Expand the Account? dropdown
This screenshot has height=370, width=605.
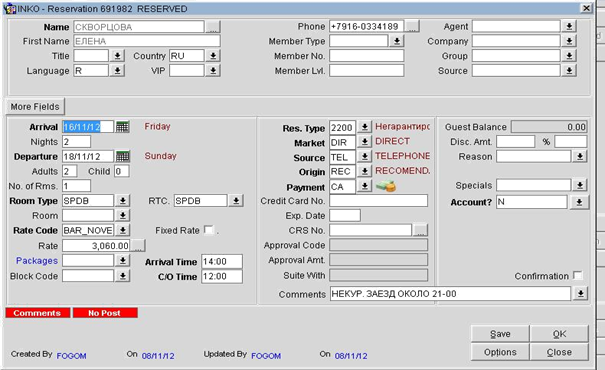[579, 202]
